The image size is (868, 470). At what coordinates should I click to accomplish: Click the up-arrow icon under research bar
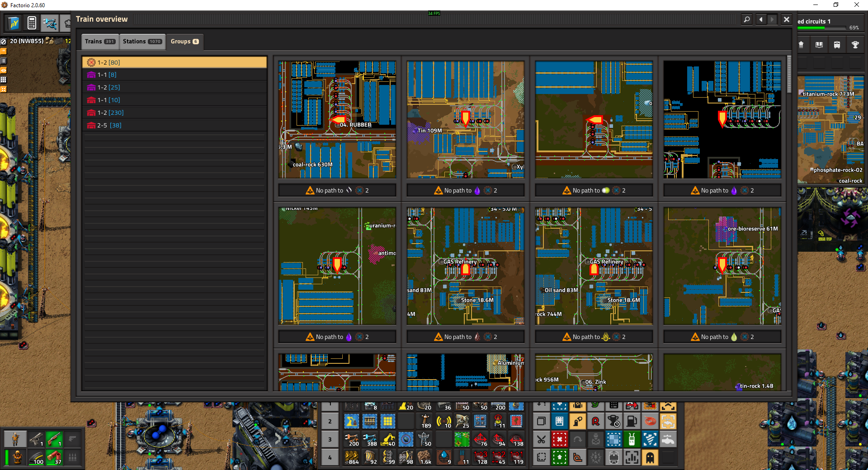(x=802, y=45)
